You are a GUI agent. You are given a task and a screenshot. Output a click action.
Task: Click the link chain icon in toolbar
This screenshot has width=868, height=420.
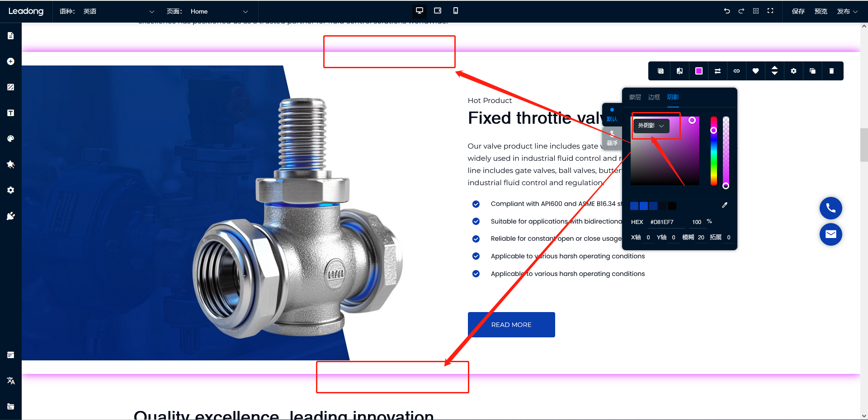[736, 71]
